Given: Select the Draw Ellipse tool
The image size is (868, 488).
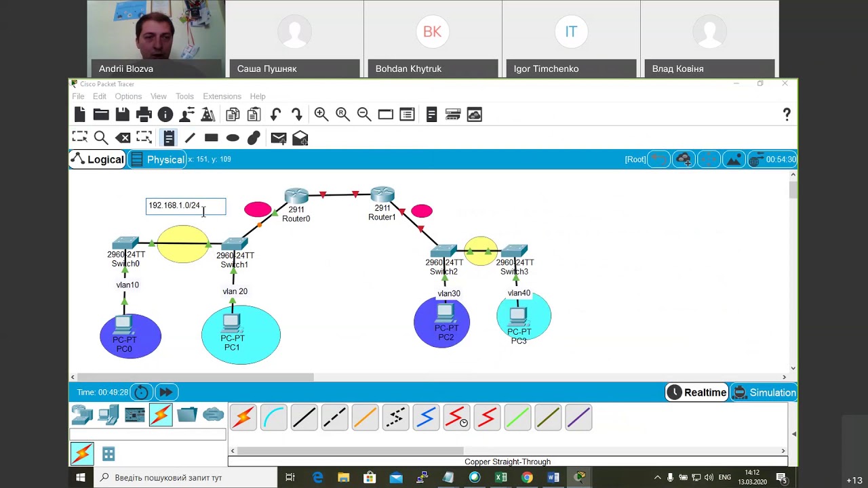Looking at the screenshot, I should [x=233, y=138].
